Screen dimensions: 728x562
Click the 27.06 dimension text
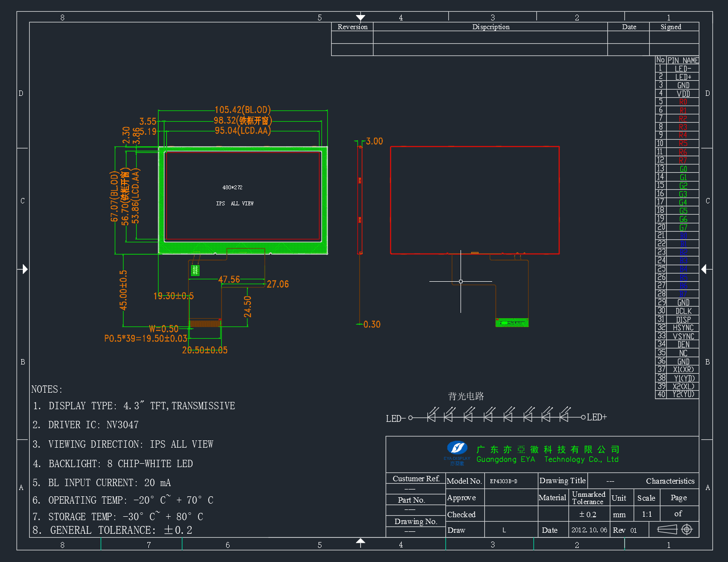(x=278, y=284)
